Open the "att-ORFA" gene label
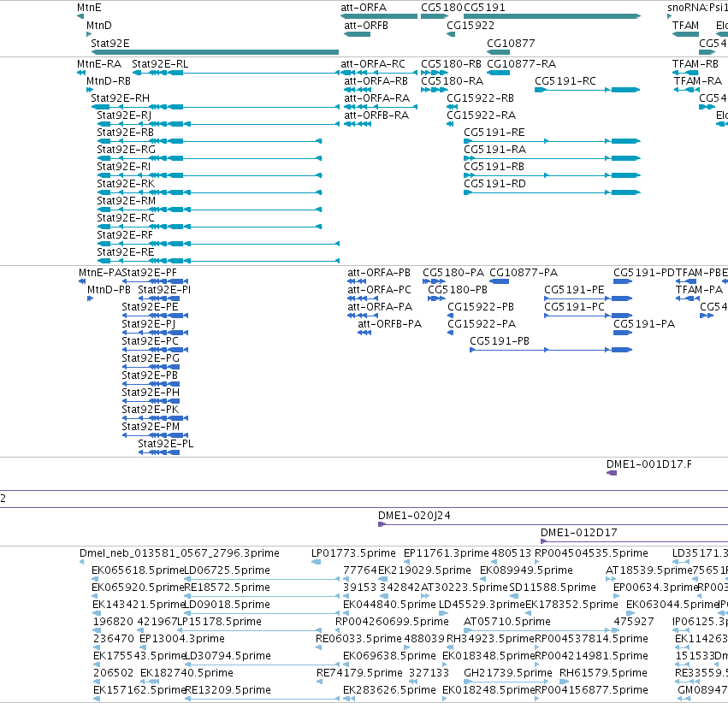The height and width of the screenshot is (703, 728). [364, 8]
